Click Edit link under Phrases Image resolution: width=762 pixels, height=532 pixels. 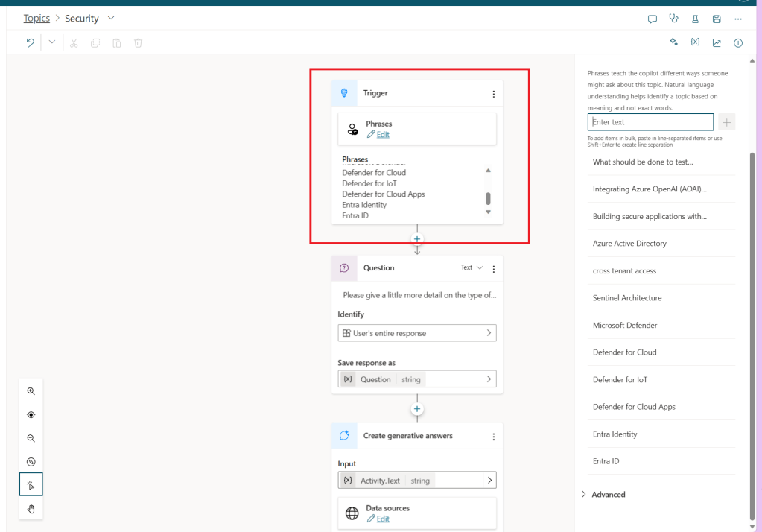pos(382,135)
